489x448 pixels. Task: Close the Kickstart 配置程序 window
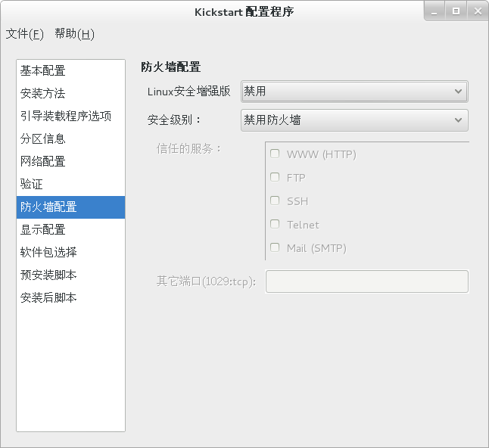478,11
